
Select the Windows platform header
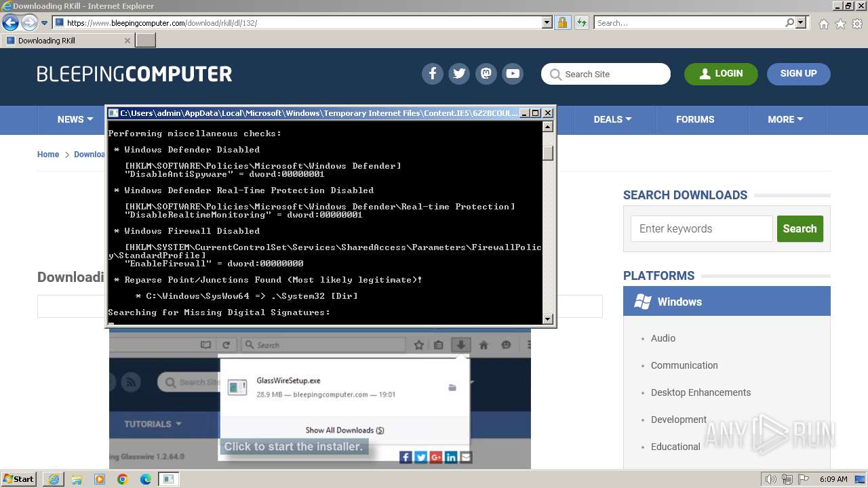click(x=727, y=302)
